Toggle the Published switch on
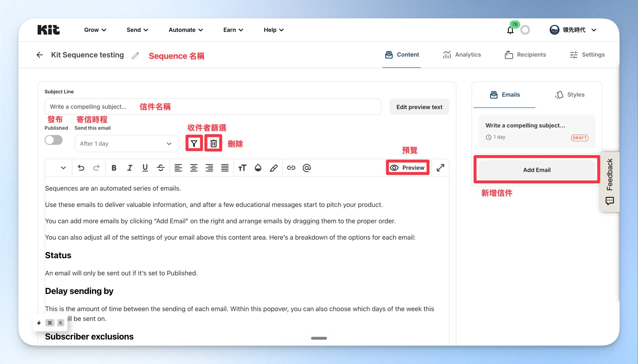The image size is (638, 364). click(54, 140)
